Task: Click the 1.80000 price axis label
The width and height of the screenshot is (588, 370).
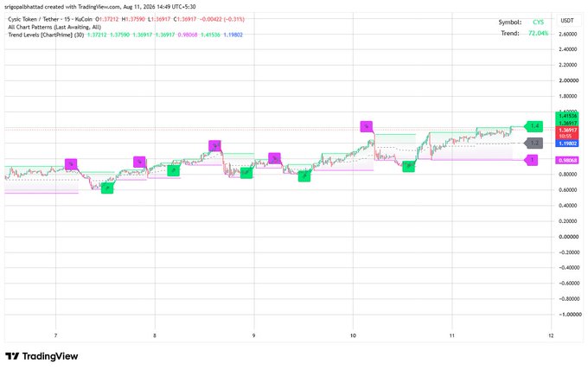Action: click(x=567, y=96)
